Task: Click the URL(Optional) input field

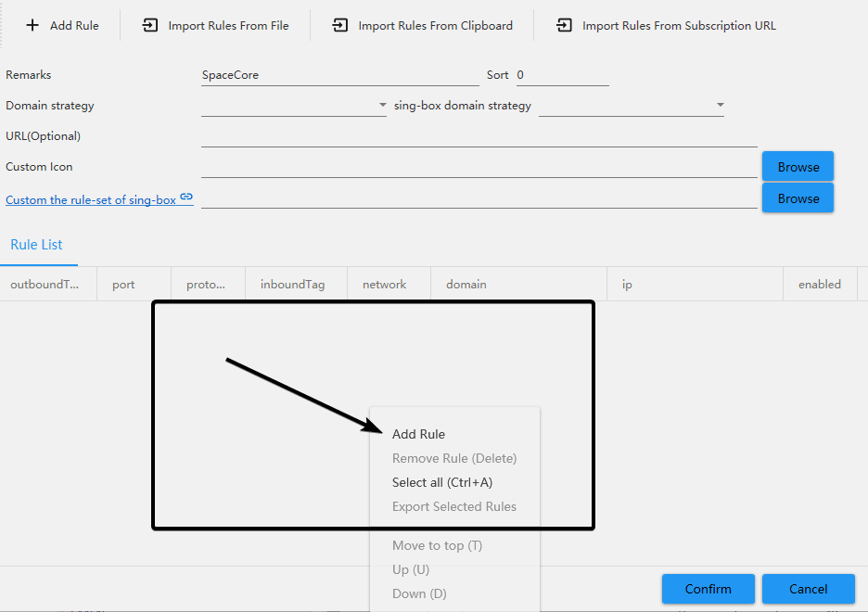Action: (479, 136)
